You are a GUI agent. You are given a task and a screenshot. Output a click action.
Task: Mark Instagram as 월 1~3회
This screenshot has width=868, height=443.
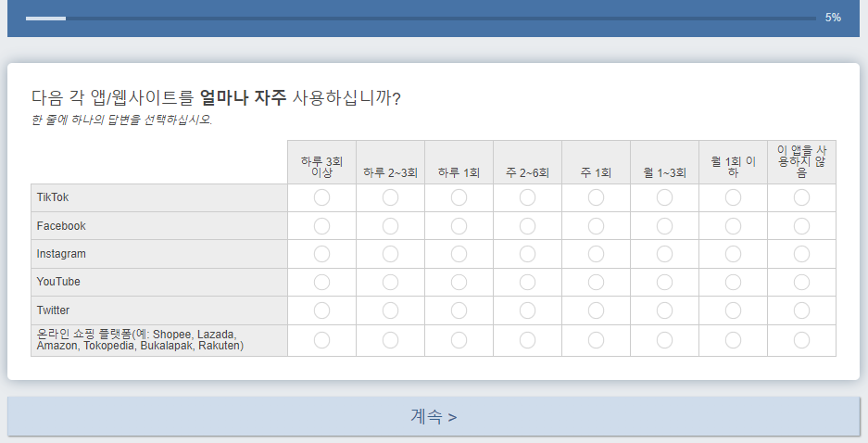(x=665, y=254)
